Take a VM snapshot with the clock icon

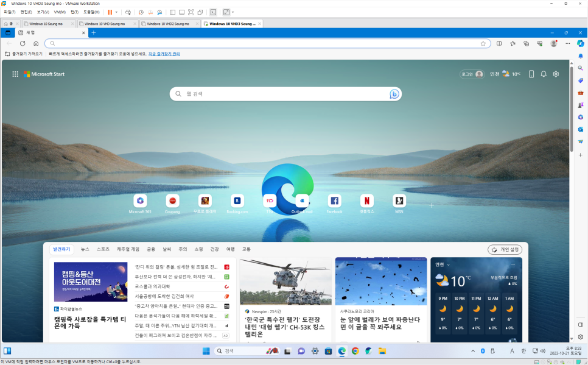pyautogui.click(x=141, y=12)
